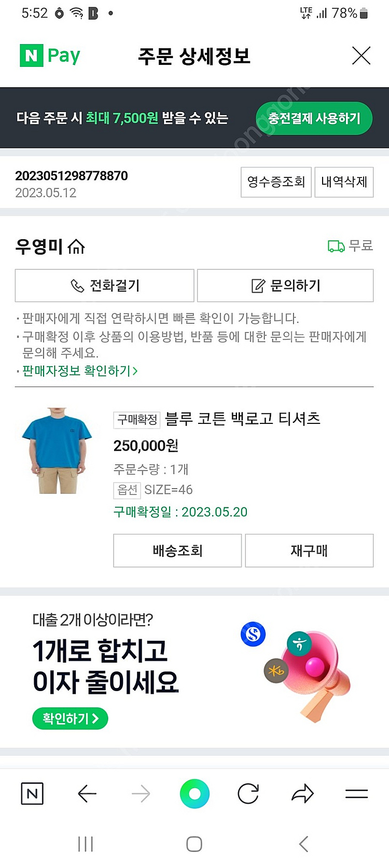Tap the green Naver search circle
The image size is (389, 868).
tap(195, 794)
